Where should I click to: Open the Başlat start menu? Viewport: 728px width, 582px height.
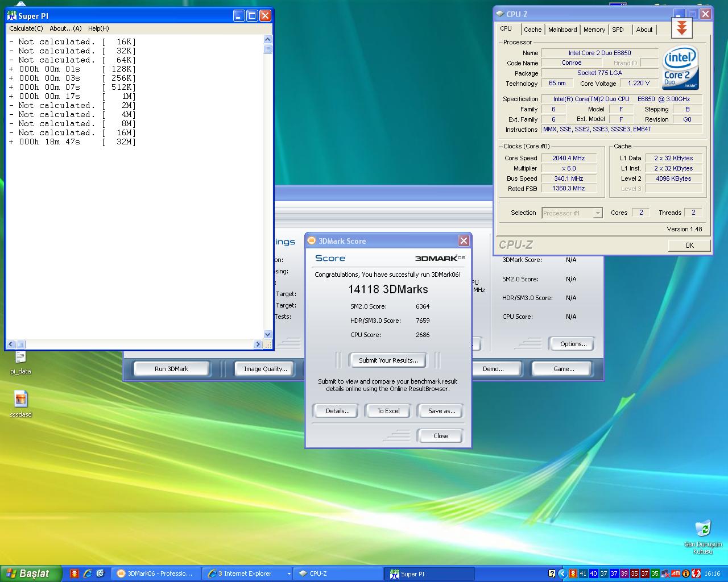[x=31, y=573]
